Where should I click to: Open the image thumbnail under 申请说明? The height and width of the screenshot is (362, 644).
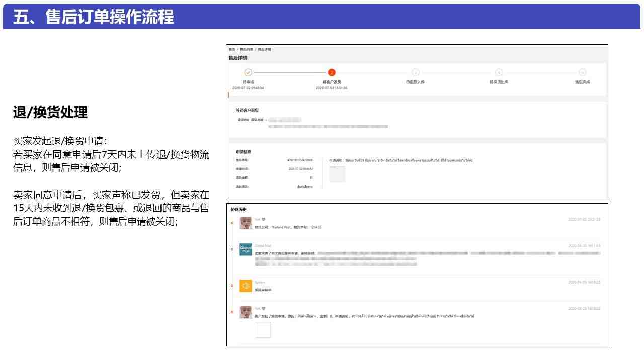(337, 174)
